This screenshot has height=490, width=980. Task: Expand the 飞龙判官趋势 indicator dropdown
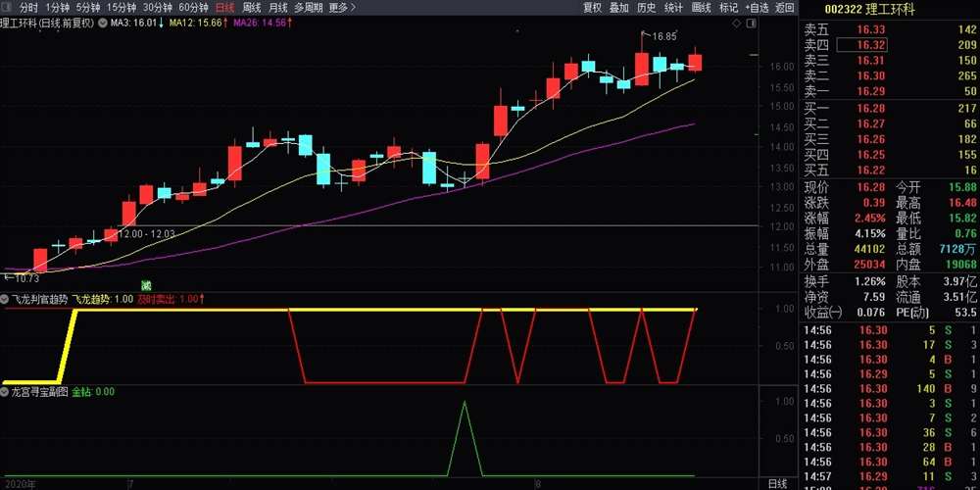click(6, 300)
